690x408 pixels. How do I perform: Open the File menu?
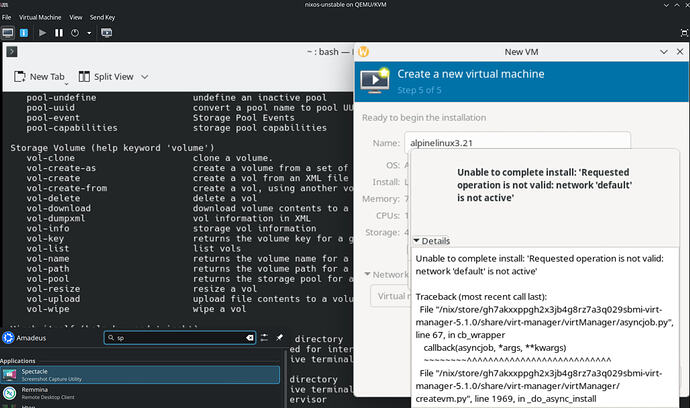(x=7, y=17)
